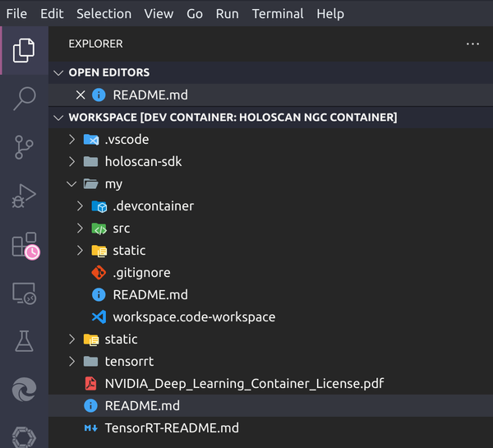Click the open folder icon for my
This screenshot has width=493, height=448.
91,184
